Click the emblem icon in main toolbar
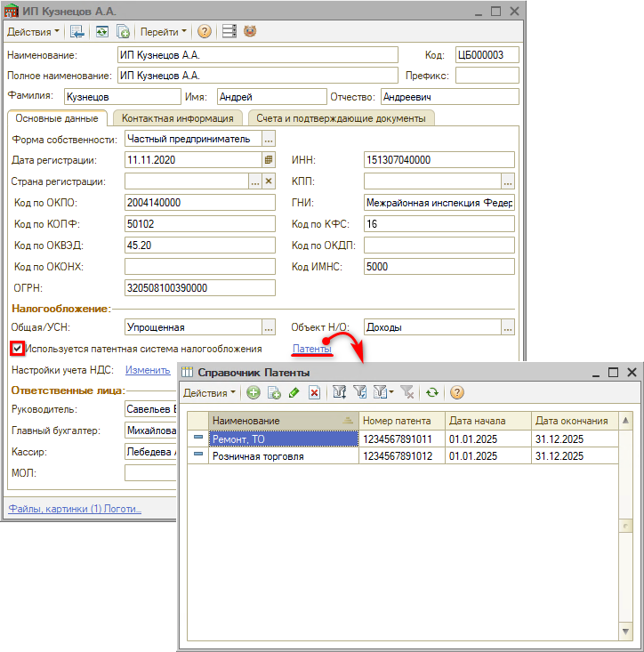Viewport: 644px width, 652px height. point(250,31)
